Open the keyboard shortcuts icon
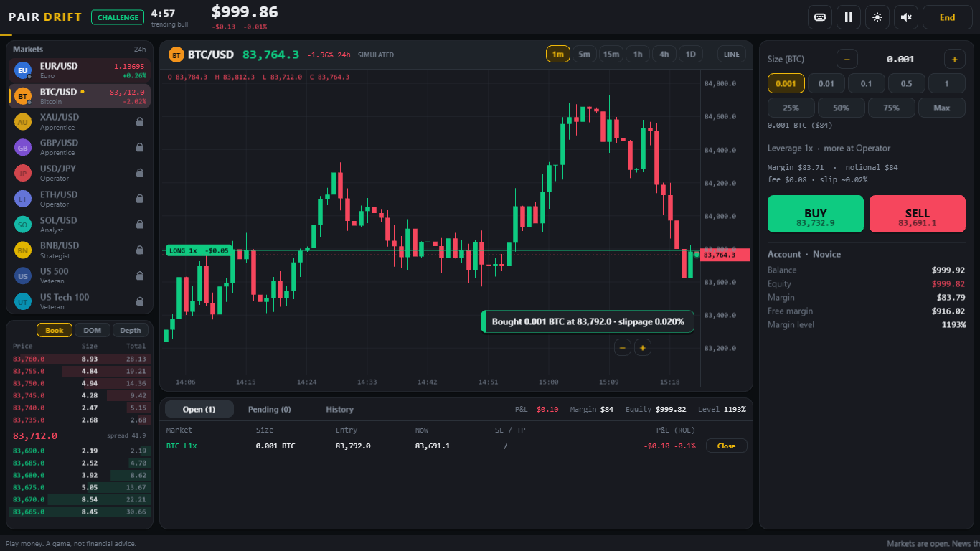Viewport: 980px width, 551px height. 820,17
